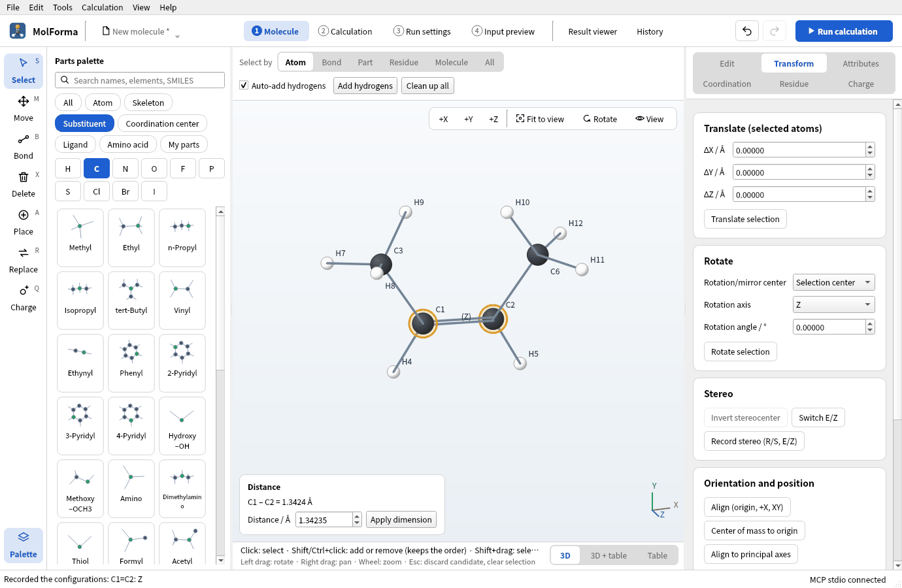Image resolution: width=902 pixels, height=588 pixels.
Task: Open the New molecule file dropdown arrow
Action: (177, 37)
